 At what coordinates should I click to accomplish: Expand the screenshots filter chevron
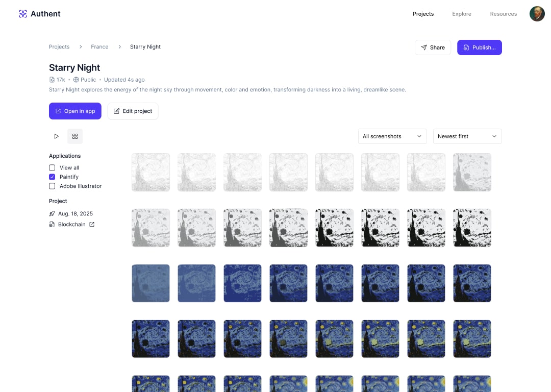click(x=419, y=136)
